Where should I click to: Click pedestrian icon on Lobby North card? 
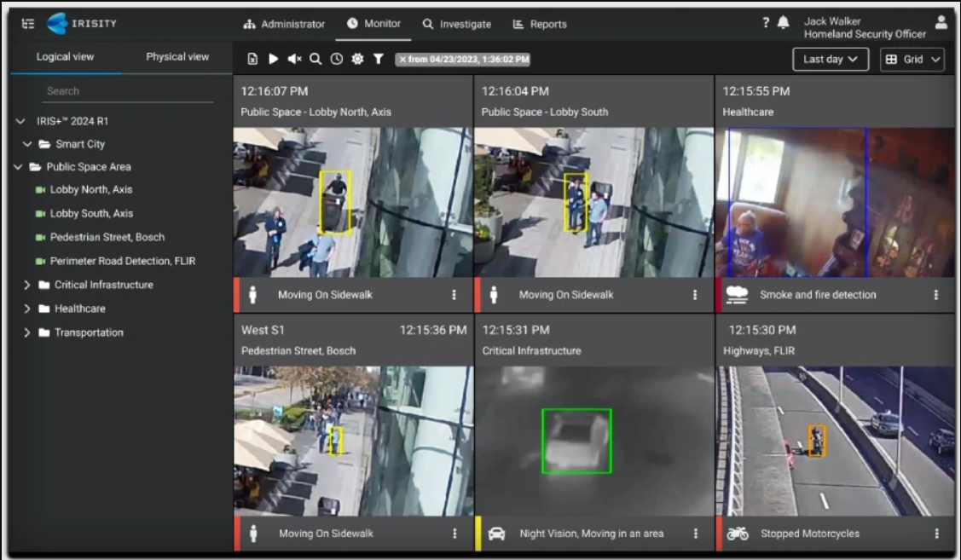[252, 295]
